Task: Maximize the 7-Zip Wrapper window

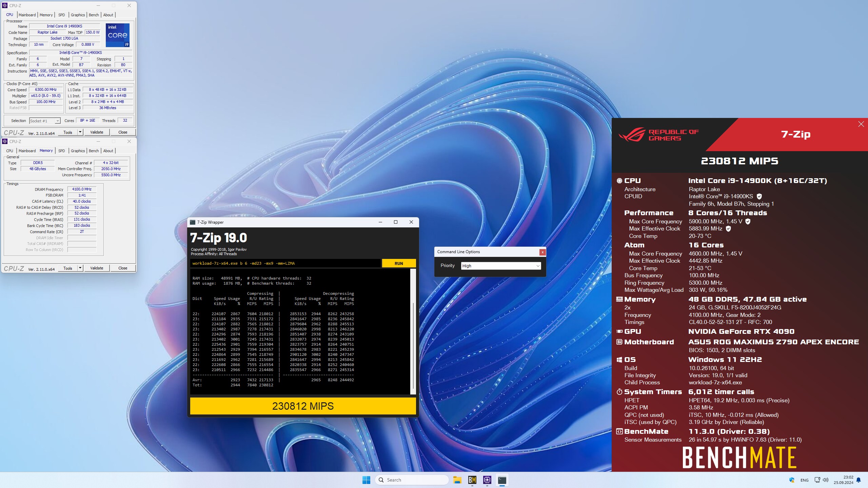Action: point(395,222)
